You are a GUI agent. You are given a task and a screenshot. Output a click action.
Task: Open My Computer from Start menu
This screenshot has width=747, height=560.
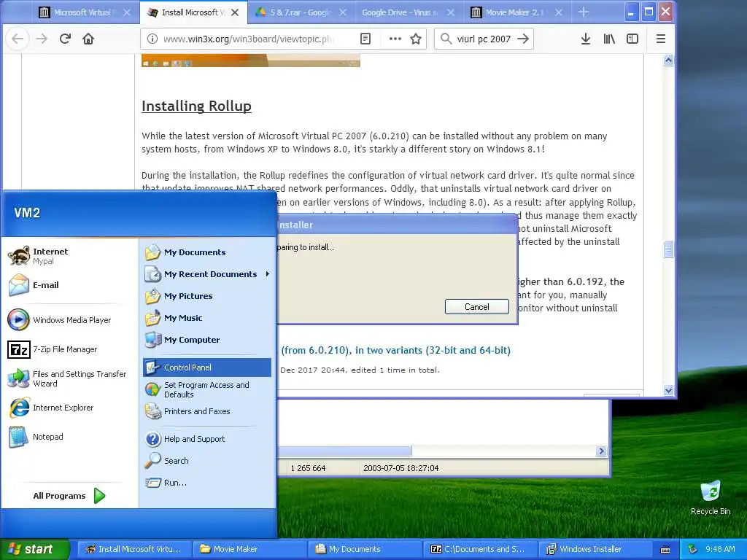(x=206, y=340)
